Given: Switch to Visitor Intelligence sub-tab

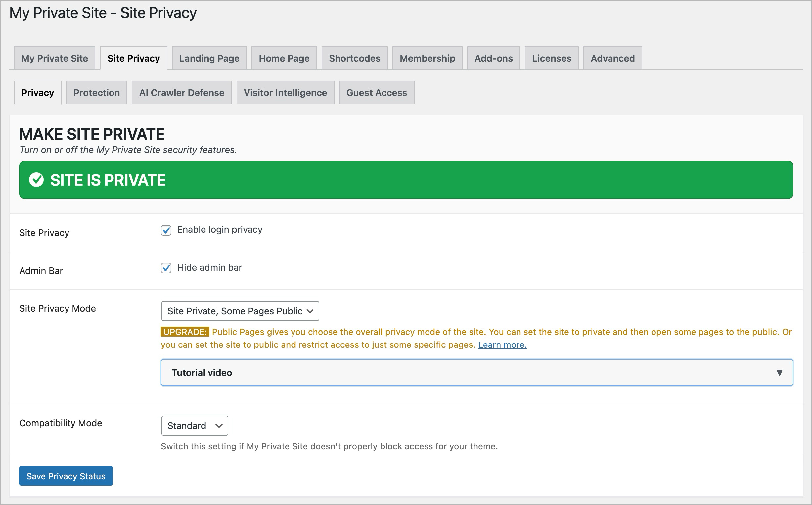Looking at the screenshot, I should click(x=285, y=93).
